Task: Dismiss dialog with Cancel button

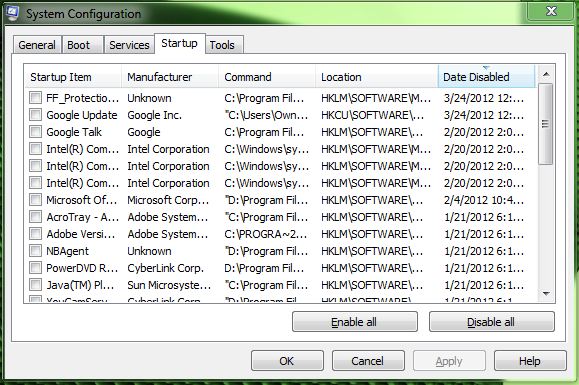Action: 368,361
